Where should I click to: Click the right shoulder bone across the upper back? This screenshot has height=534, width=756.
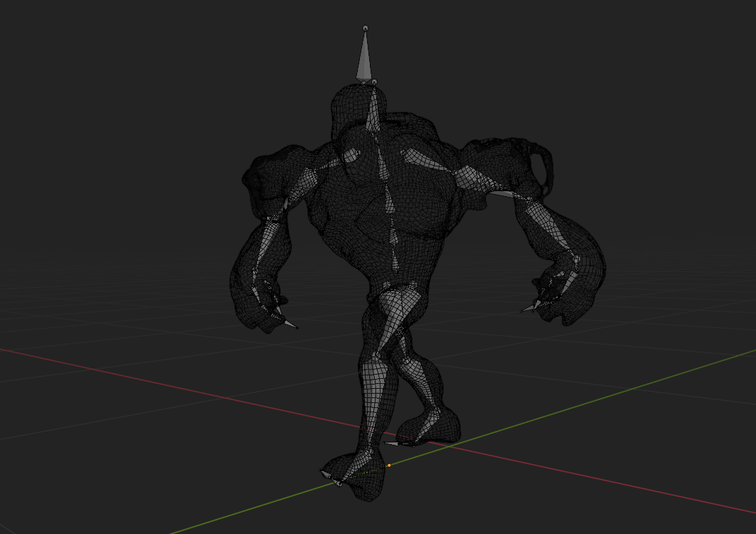(x=432, y=163)
